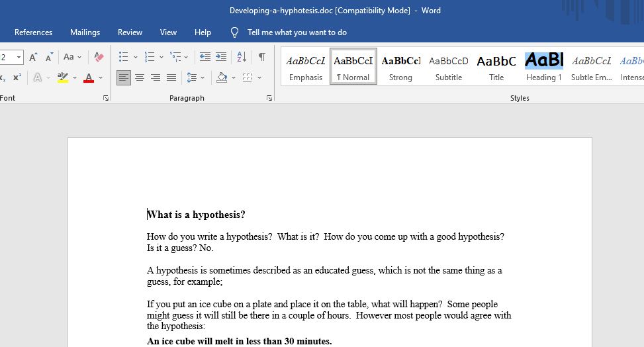The image size is (644, 347).
Task: Apply the Subtle Emphasis style
Action: 592,67
